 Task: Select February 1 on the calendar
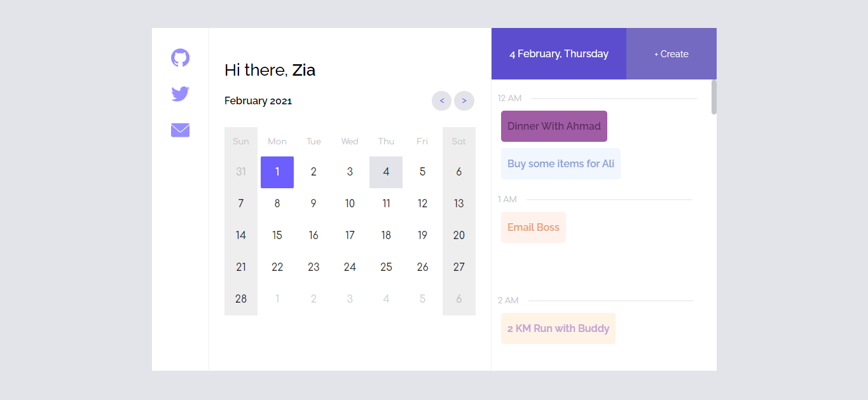(x=277, y=172)
